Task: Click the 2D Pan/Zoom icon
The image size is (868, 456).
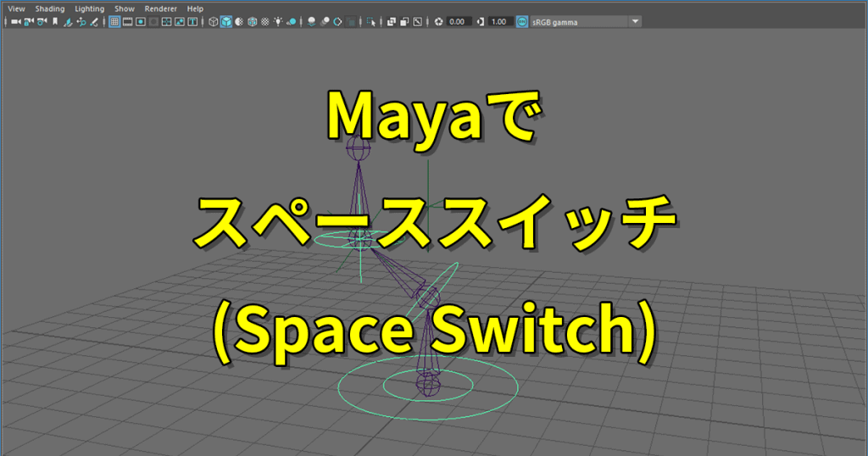Action: (83, 21)
